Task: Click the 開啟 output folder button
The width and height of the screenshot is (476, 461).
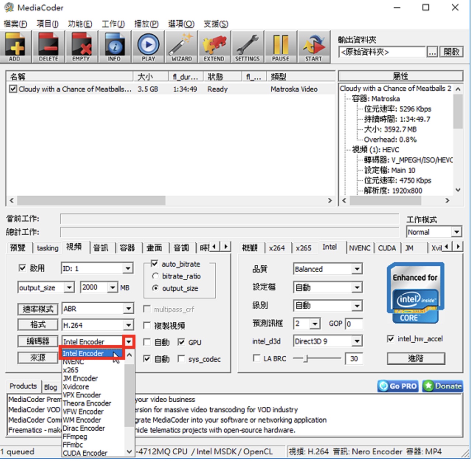Action: 451,52
